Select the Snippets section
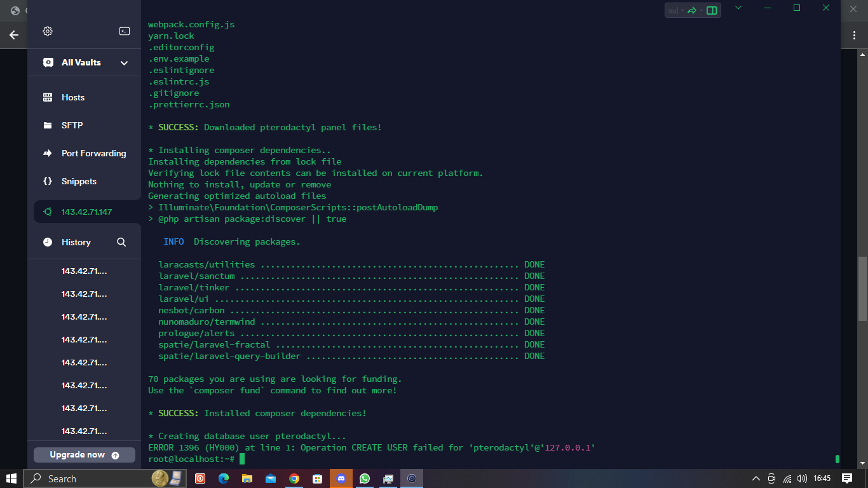Image resolution: width=868 pixels, height=488 pixels. tap(78, 181)
